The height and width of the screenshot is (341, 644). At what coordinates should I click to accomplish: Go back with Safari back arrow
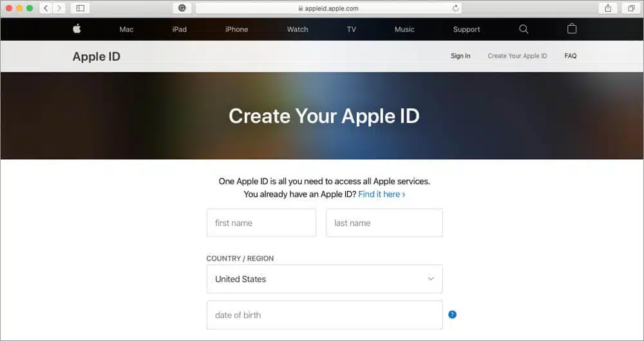[46, 8]
